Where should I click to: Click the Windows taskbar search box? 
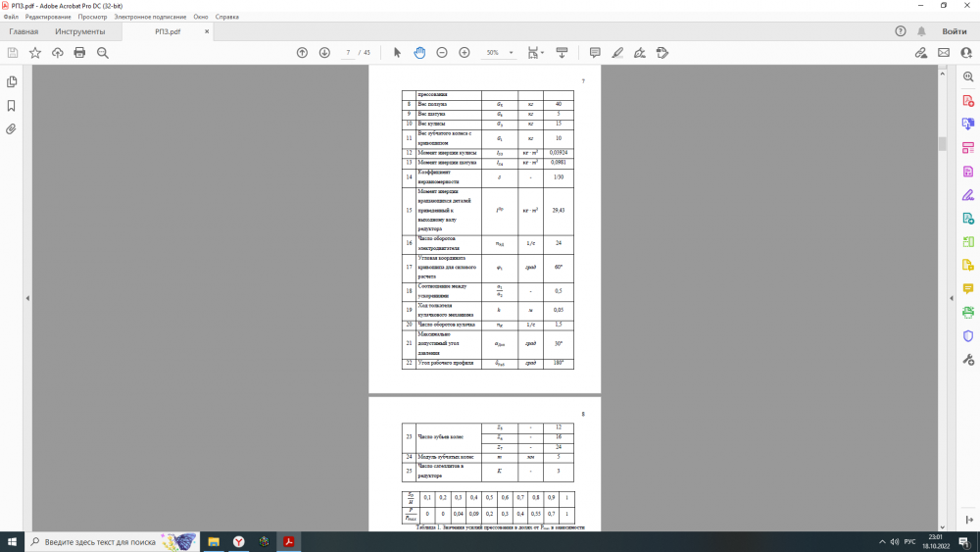pos(113,542)
